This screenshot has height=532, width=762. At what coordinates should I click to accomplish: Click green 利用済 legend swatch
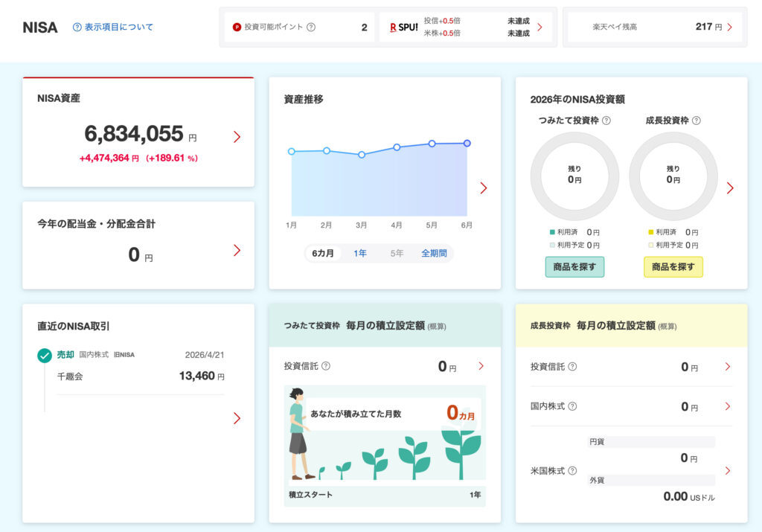pos(552,232)
